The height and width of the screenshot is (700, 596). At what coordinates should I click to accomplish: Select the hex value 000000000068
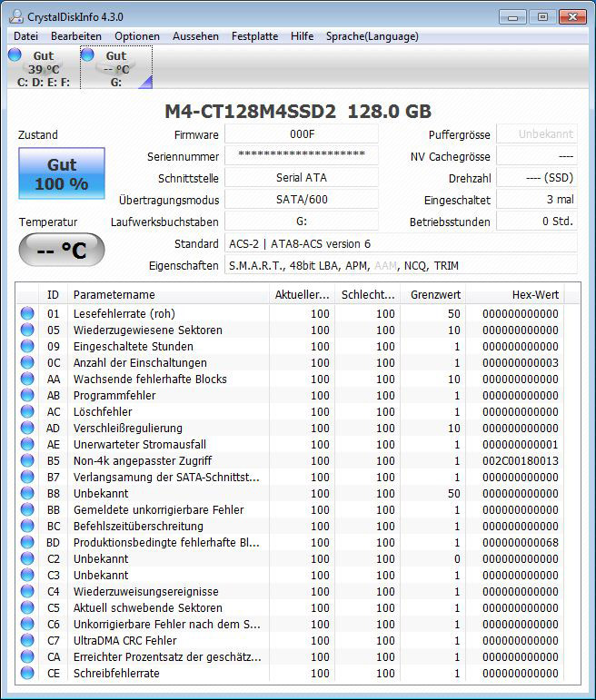point(521,542)
